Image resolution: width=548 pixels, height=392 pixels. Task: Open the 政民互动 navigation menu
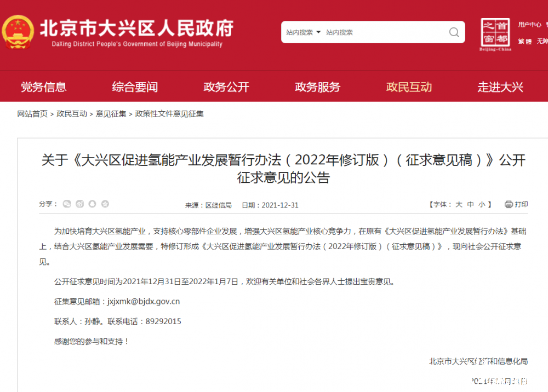point(409,87)
